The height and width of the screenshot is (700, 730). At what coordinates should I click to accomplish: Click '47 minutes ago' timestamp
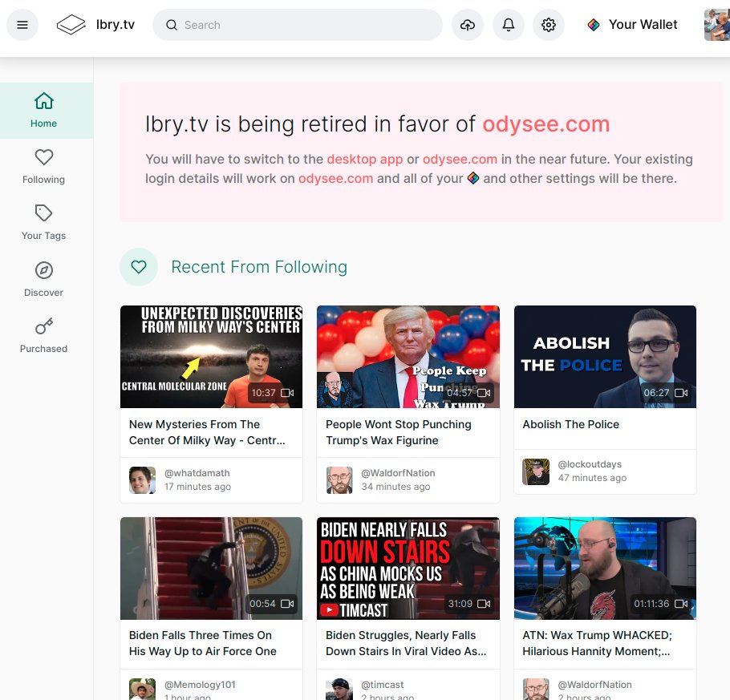point(592,478)
